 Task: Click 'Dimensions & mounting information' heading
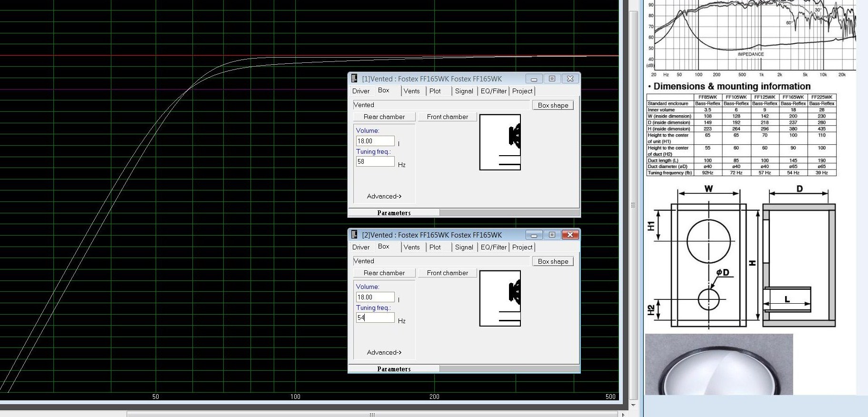732,86
